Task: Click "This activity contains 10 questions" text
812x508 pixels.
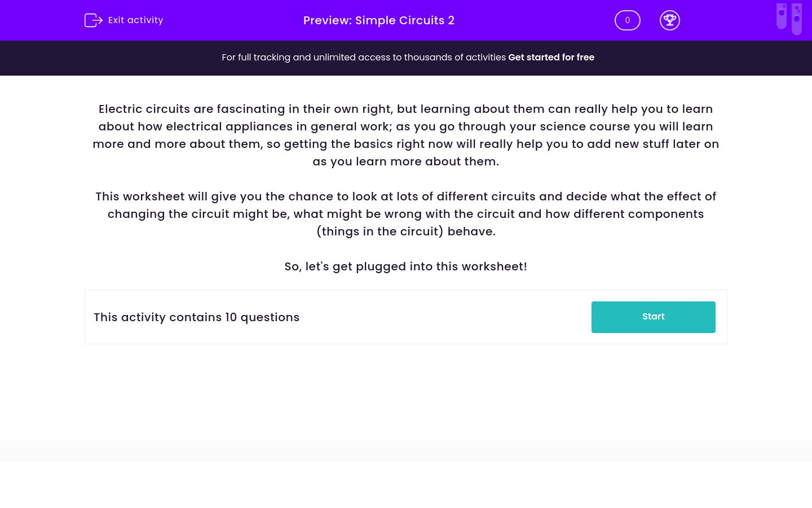Action: pyautogui.click(x=196, y=317)
